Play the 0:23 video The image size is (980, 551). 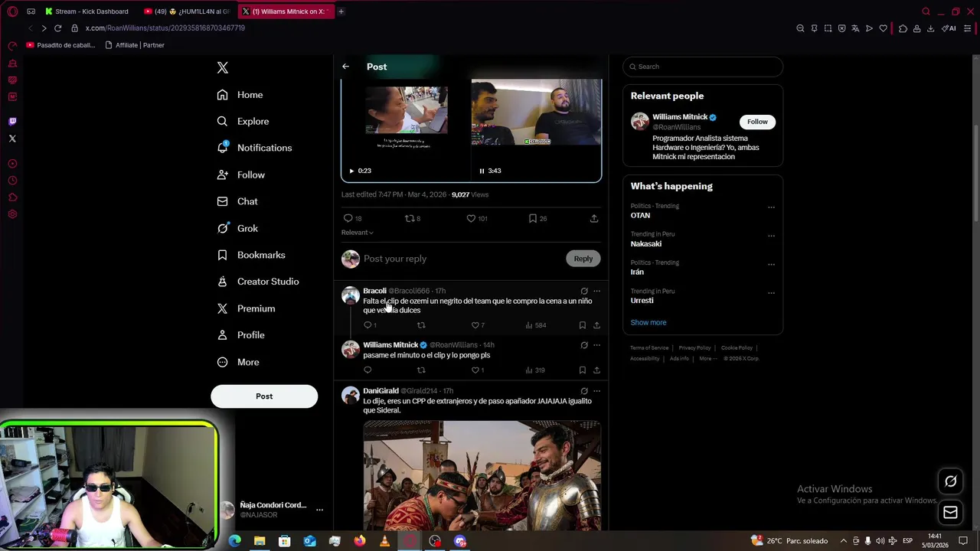click(351, 171)
